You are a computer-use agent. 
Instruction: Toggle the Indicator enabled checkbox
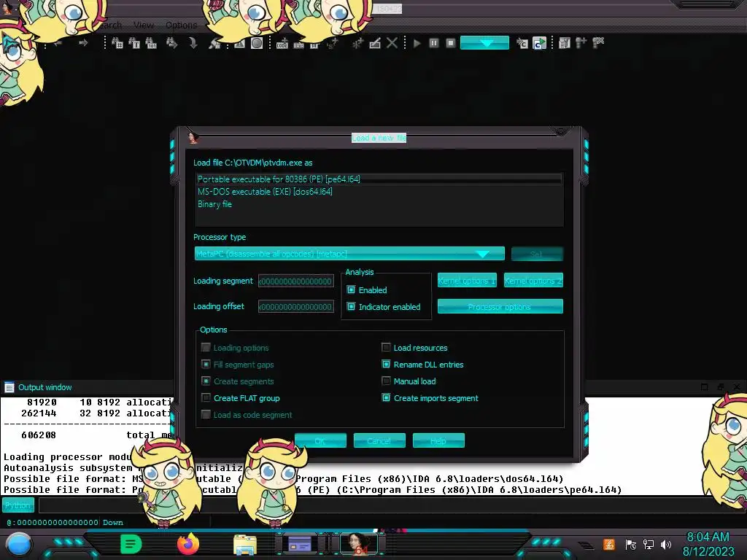(351, 307)
